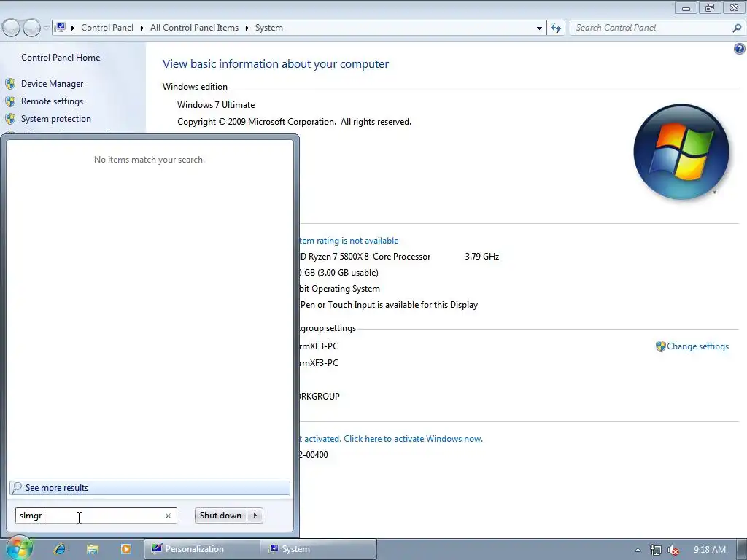The height and width of the screenshot is (560, 747).
Task: Click See more results
Action: pyautogui.click(x=150, y=488)
